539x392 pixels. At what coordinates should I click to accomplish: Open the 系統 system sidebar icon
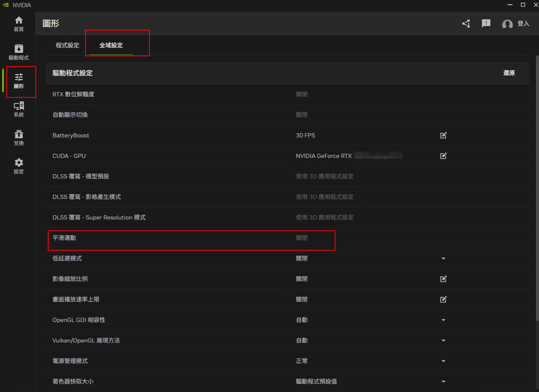tap(19, 109)
